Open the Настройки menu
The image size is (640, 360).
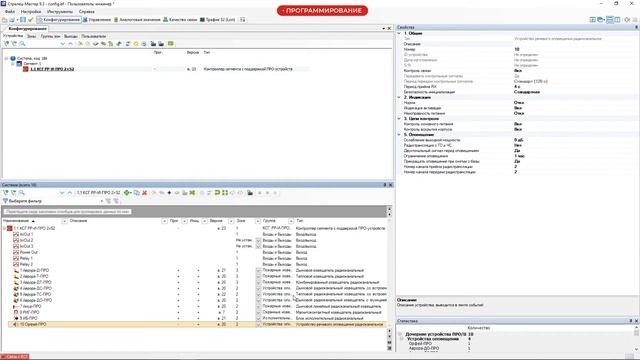coord(31,12)
